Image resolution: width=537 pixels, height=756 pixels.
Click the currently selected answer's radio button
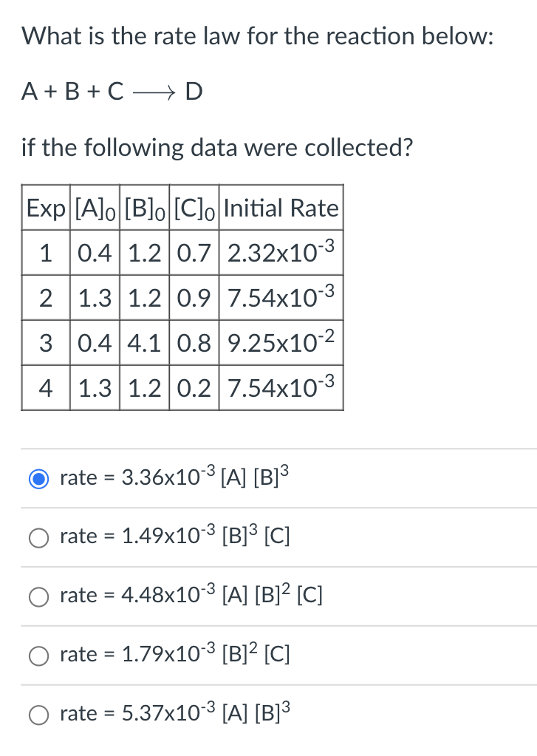coord(38,478)
